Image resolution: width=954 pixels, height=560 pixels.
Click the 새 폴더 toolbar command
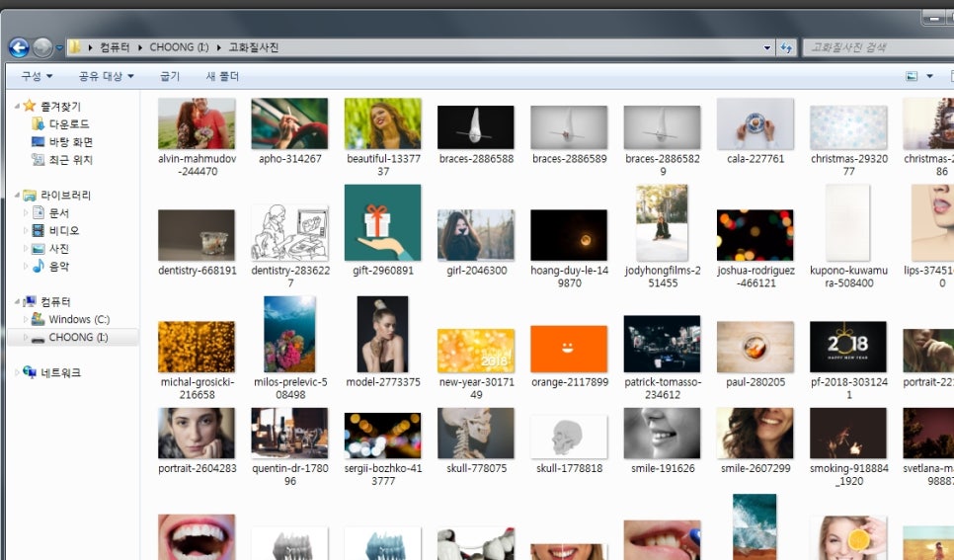click(x=222, y=76)
